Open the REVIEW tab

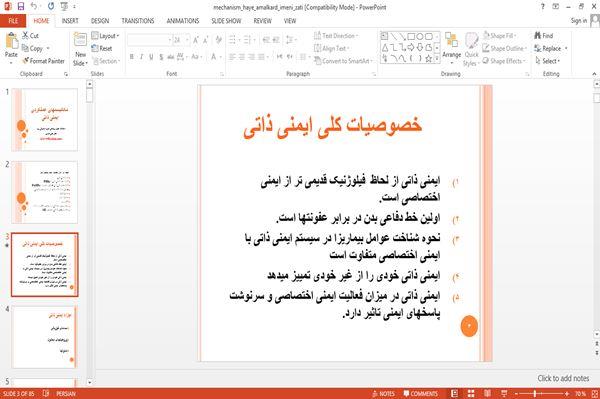coord(262,21)
